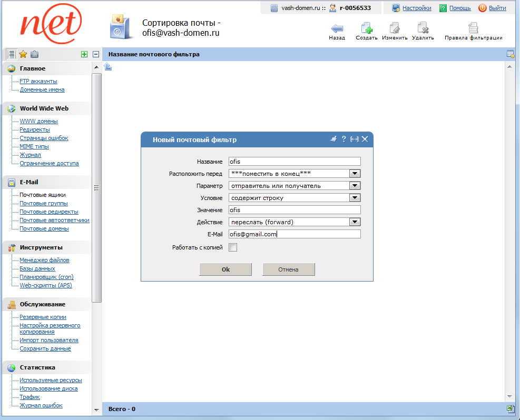Click the Изменить edit icon
The width and height of the screenshot is (520, 420).
395,28
